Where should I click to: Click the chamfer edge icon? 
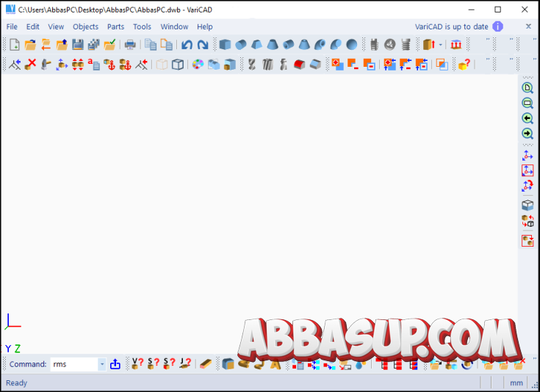pyautogui.click(x=315, y=64)
